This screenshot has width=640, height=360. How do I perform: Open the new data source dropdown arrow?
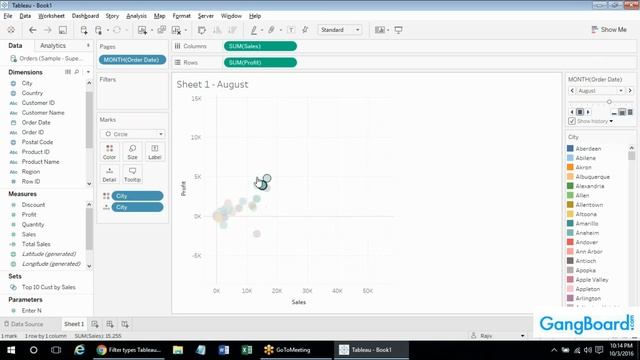pyautogui.click(x=108, y=30)
